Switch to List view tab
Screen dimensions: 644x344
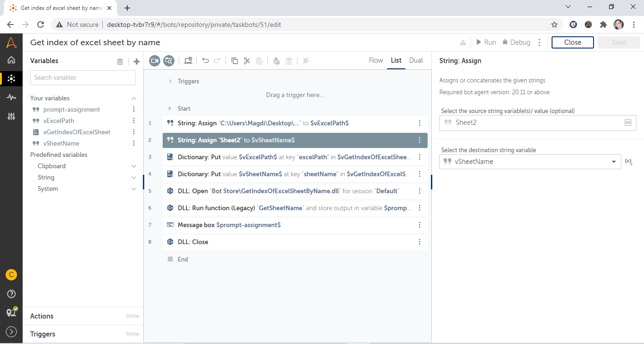(396, 60)
